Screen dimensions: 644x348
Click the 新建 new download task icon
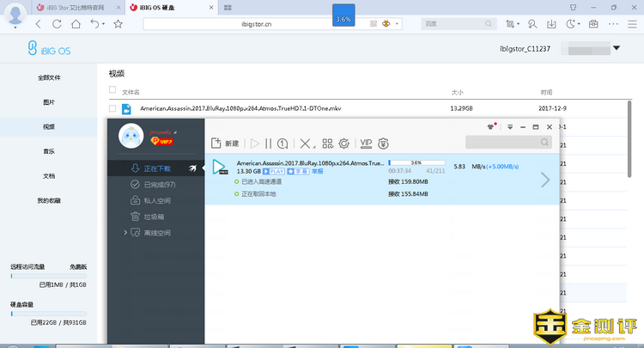point(217,143)
